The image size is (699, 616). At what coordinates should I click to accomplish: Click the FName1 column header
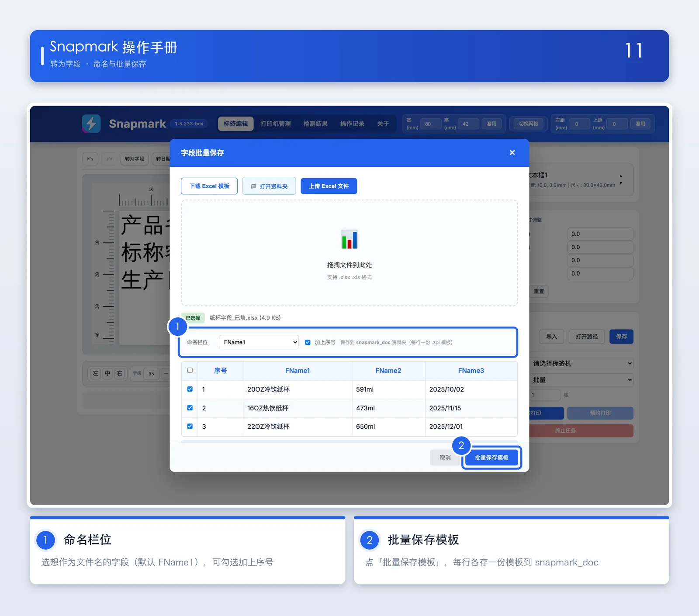click(298, 370)
